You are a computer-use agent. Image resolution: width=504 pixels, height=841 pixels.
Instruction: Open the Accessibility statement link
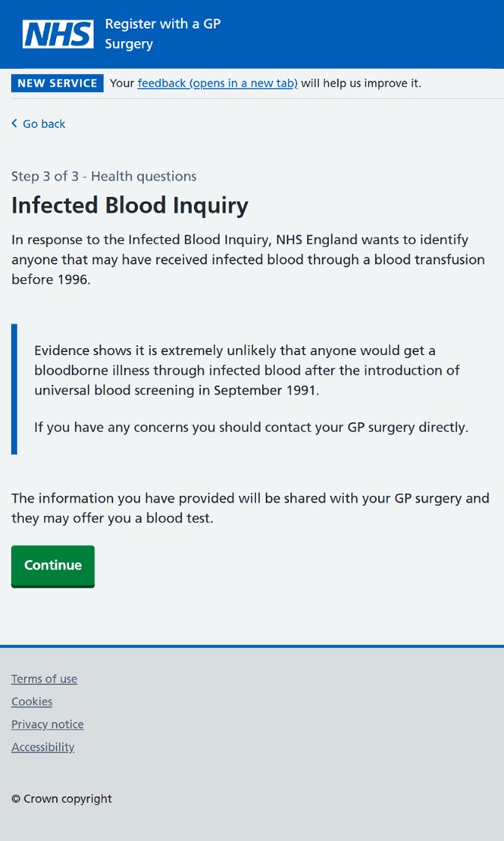pyautogui.click(x=42, y=747)
